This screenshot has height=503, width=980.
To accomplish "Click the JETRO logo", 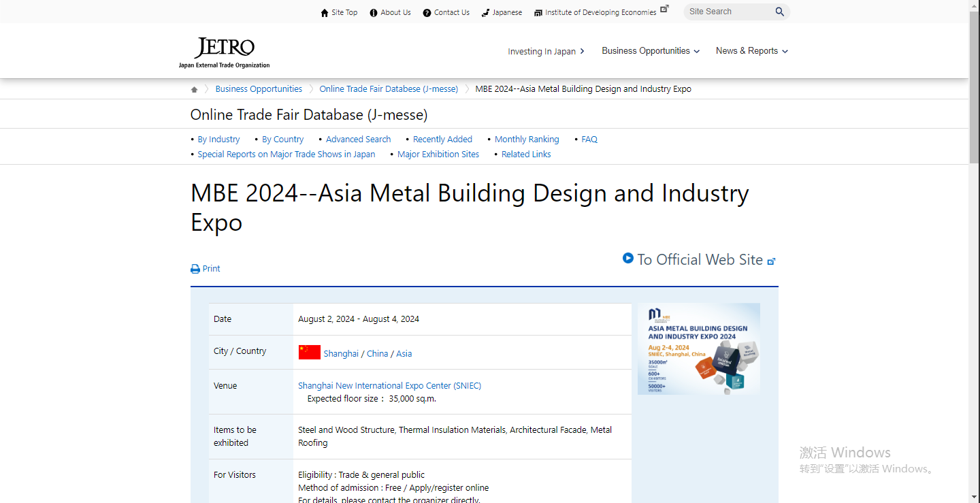I will pyautogui.click(x=224, y=52).
